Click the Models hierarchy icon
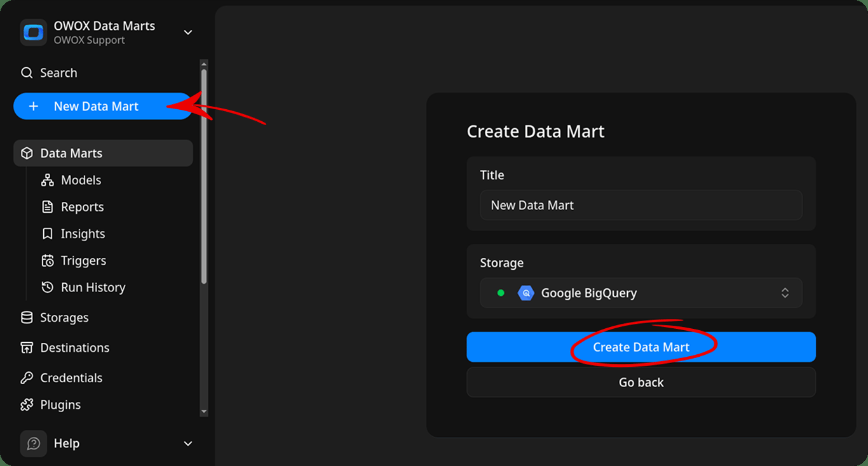 click(48, 180)
